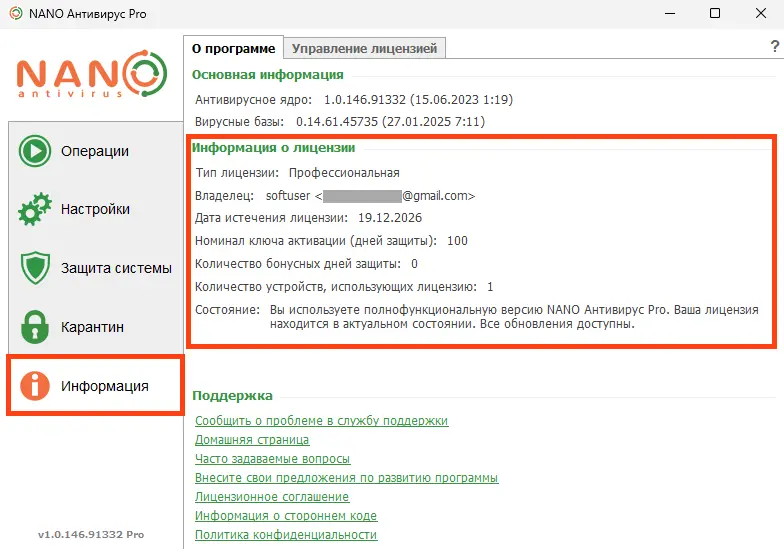Viewport: 784px width, 549px height.
Task: Click the license Состояние description text
Action: point(514,317)
